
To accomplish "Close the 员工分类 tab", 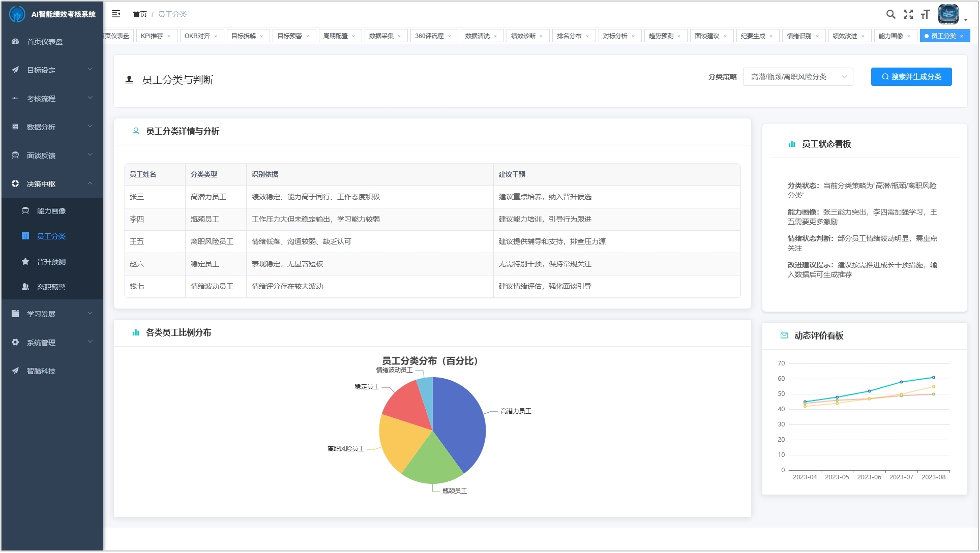I will [962, 36].
